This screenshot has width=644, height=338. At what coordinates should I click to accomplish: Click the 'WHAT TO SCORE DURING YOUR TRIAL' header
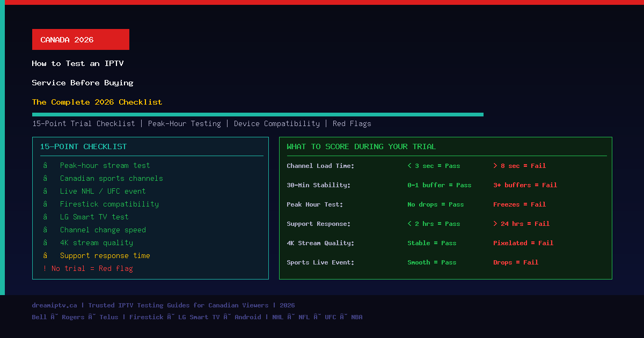pos(361,146)
